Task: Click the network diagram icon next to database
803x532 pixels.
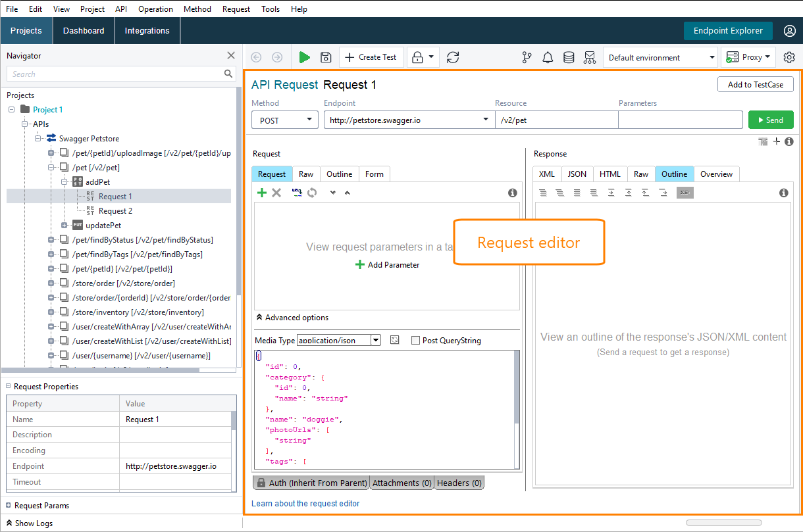Action: [x=589, y=57]
